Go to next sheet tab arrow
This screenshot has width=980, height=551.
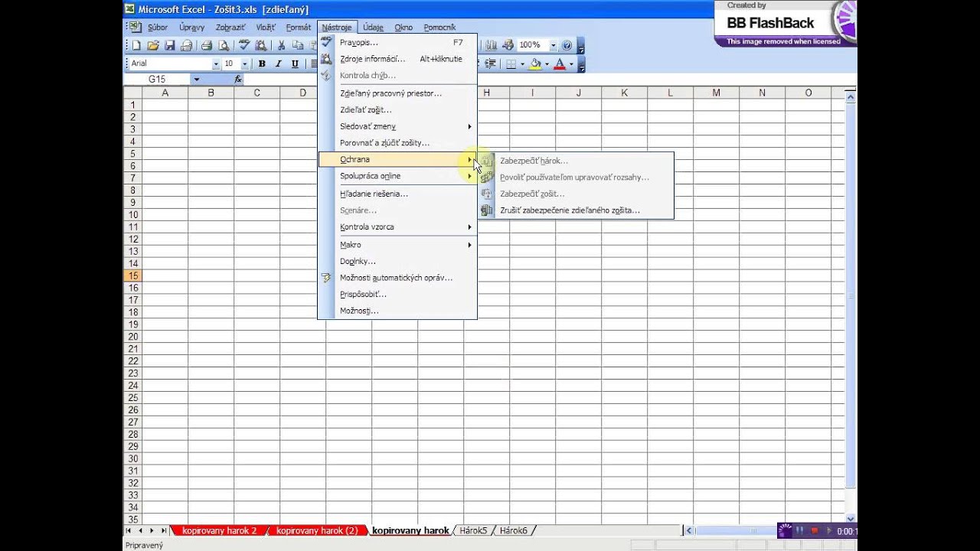click(152, 530)
